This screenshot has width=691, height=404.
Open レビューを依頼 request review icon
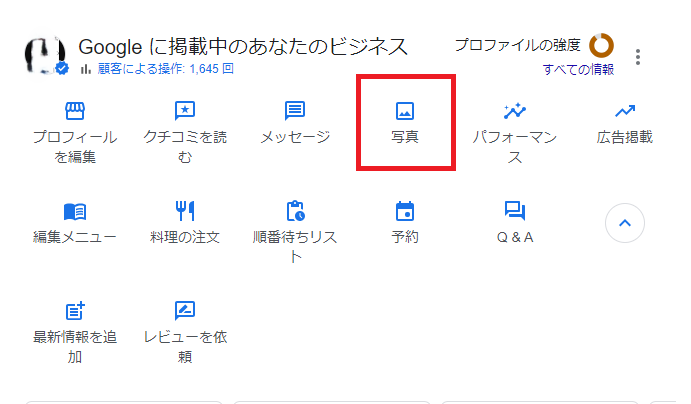pos(185,311)
